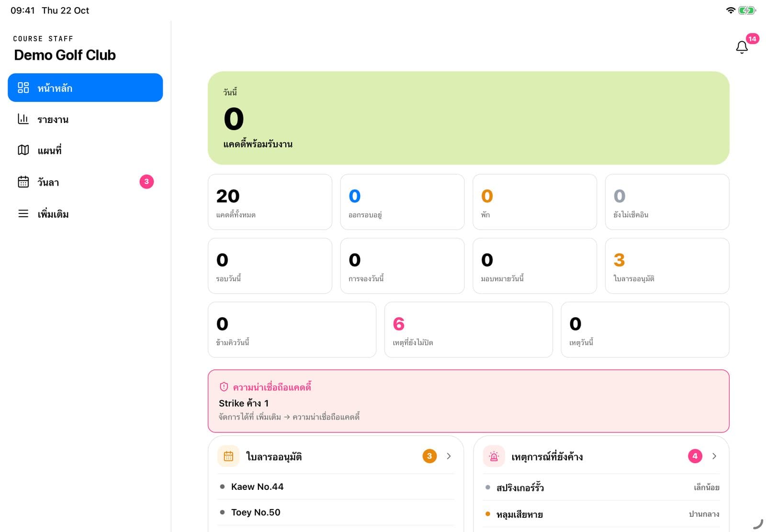Click the map icon for แผนที่

tap(23, 150)
